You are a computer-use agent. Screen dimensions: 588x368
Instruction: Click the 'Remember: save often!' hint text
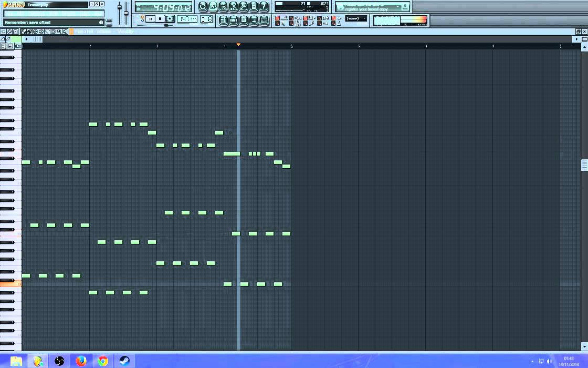tap(28, 23)
